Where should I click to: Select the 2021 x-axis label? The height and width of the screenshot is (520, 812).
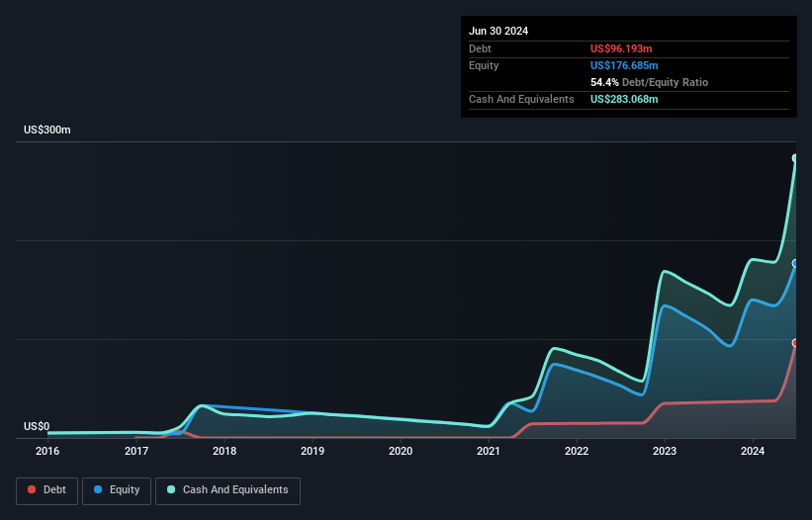click(x=489, y=451)
